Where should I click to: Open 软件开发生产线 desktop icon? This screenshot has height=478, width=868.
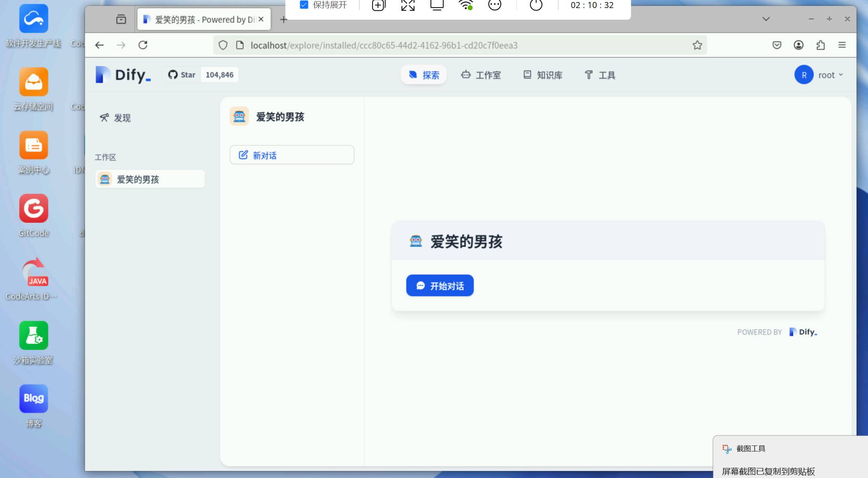(33, 26)
